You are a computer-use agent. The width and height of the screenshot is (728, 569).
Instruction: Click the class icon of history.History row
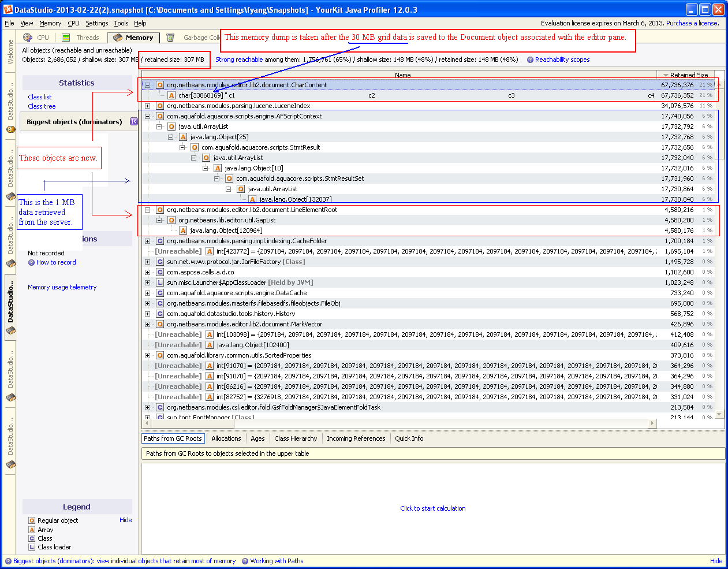pyautogui.click(x=160, y=314)
